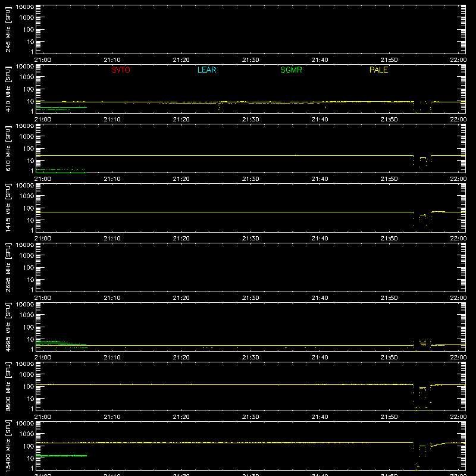476x476 pixels.
Task: Select the 245 MHz [SFU] axis title
Action: coord(8,29)
